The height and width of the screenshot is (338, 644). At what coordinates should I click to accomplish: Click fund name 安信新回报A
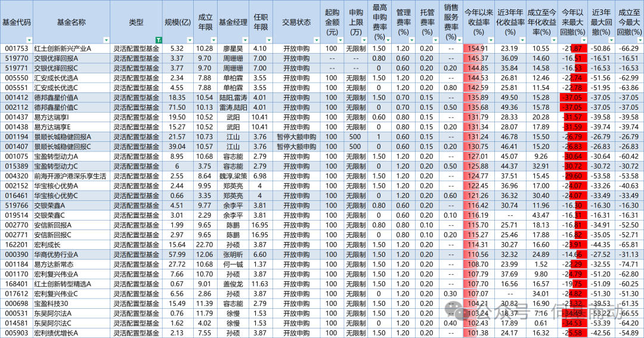coord(52,225)
